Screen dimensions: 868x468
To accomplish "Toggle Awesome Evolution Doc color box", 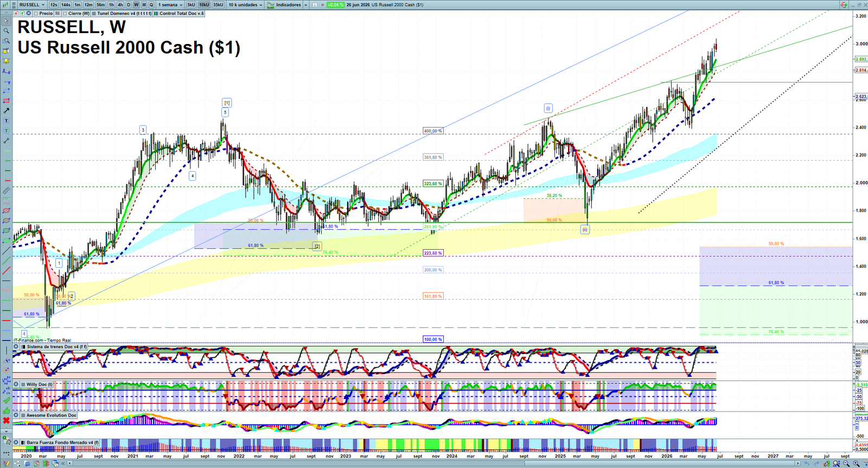I will (x=23, y=415).
